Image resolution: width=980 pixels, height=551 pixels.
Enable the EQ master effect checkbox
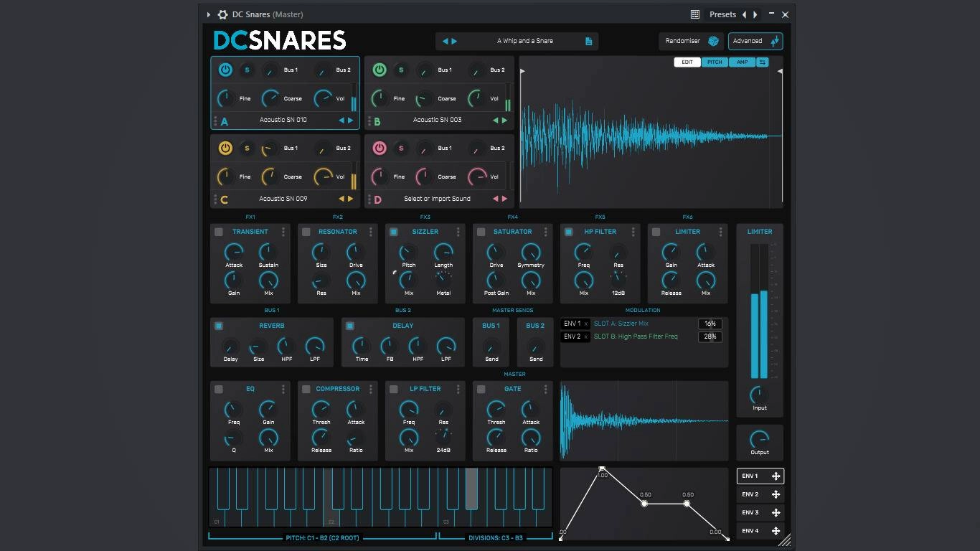point(219,389)
